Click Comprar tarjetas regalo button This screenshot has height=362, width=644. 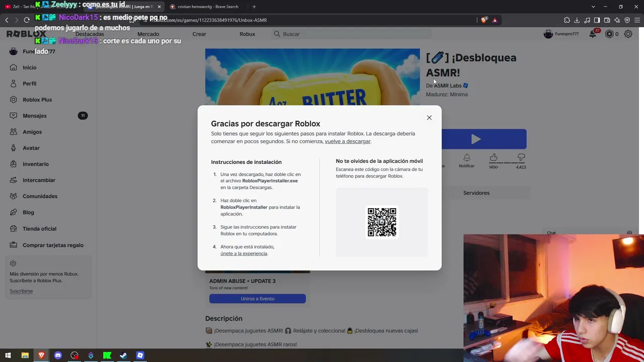[53, 245]
